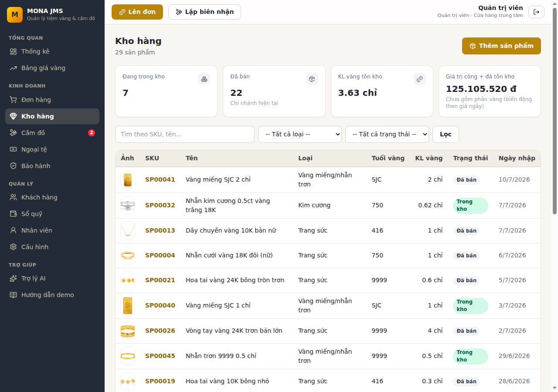Click Đã bán badge of SP00041
This screenshot has height=392, width=558.
(x=466, y=180)
